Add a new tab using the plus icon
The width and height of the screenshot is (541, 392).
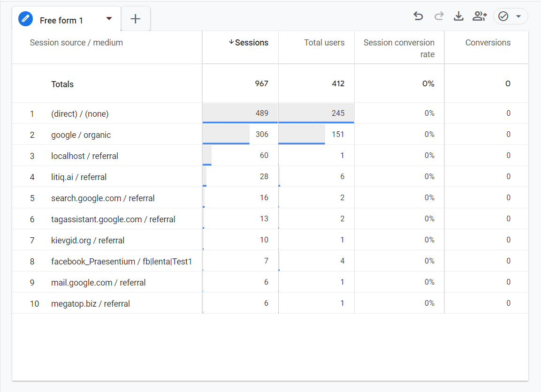(135, 19)
